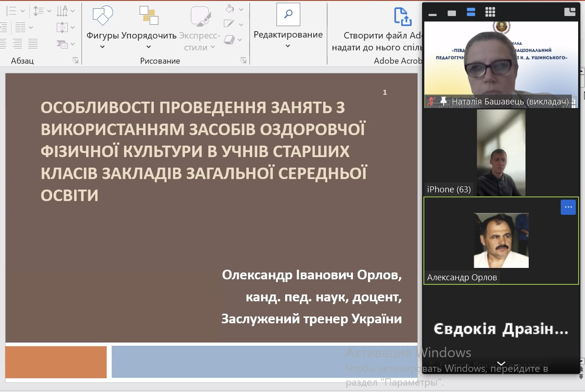Expand the arrow under Фигуры
Screen dimensions: 585x392
[x=103, y=46]
